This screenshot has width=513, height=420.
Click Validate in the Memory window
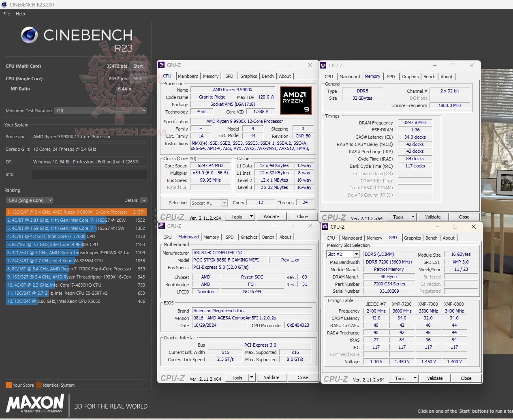[x=433, y=216]
